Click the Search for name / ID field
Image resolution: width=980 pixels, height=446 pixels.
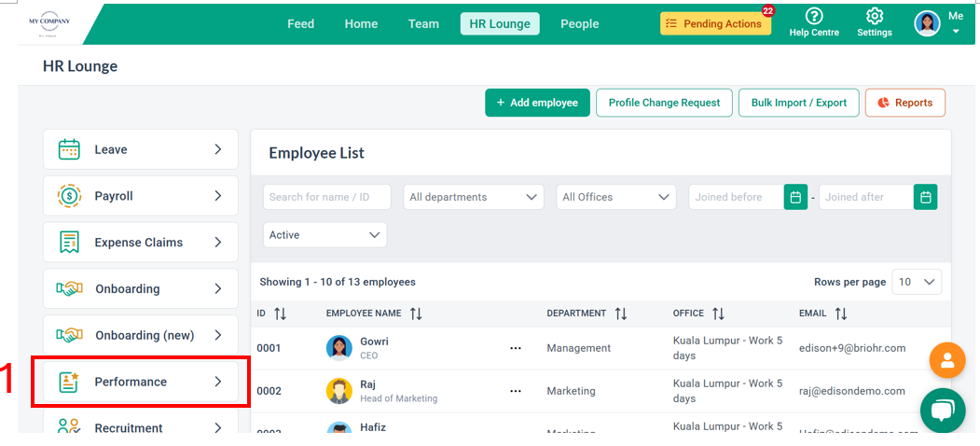(327, 197)
